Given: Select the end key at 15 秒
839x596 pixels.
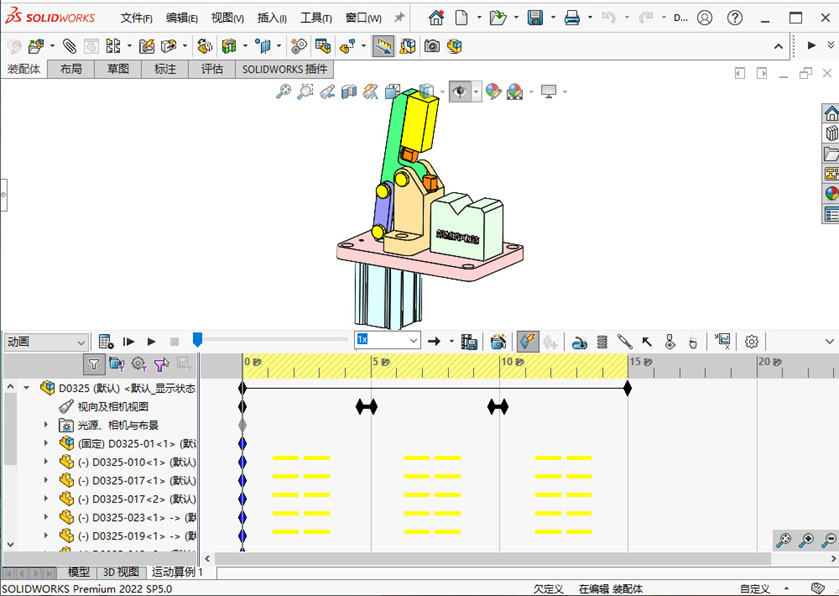Looking at the screenshot, I should tap(628, 388).
